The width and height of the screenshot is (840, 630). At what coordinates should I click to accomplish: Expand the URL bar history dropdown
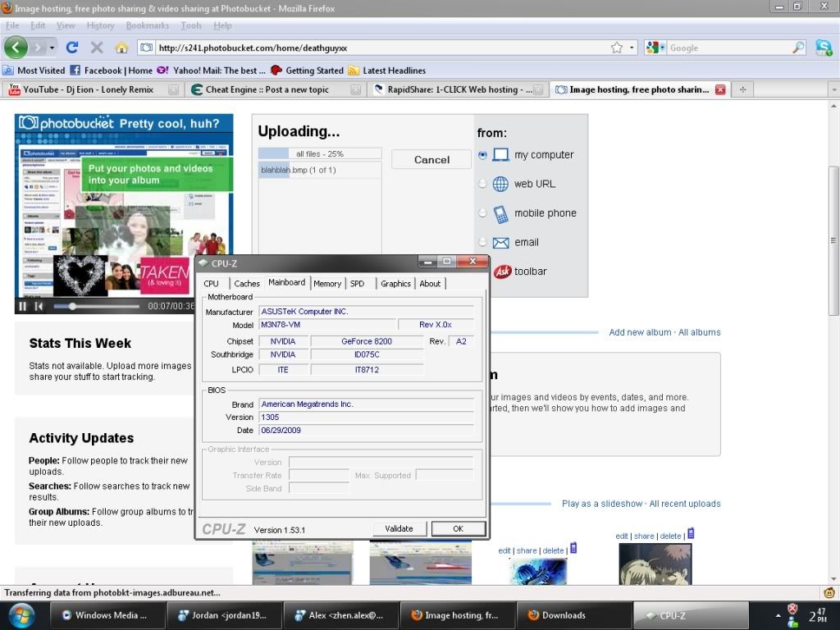tap(632, 48)
